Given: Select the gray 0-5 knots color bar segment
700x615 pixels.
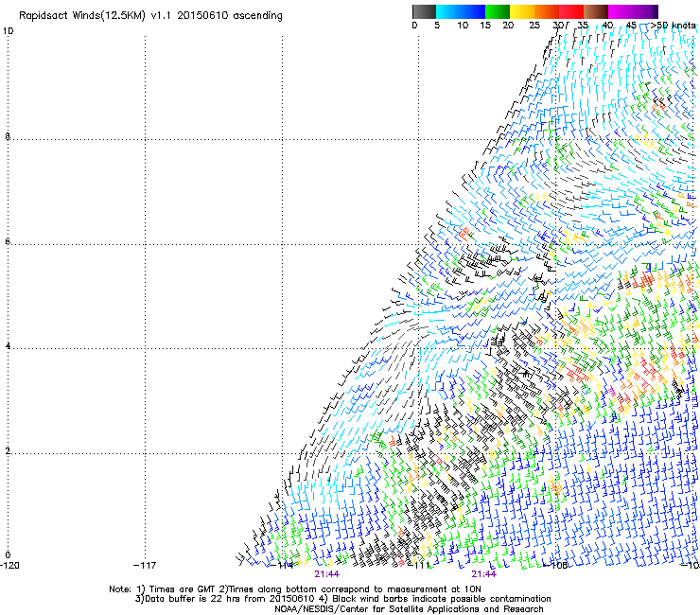Looking at the screenshot, I should coord(424,11).
